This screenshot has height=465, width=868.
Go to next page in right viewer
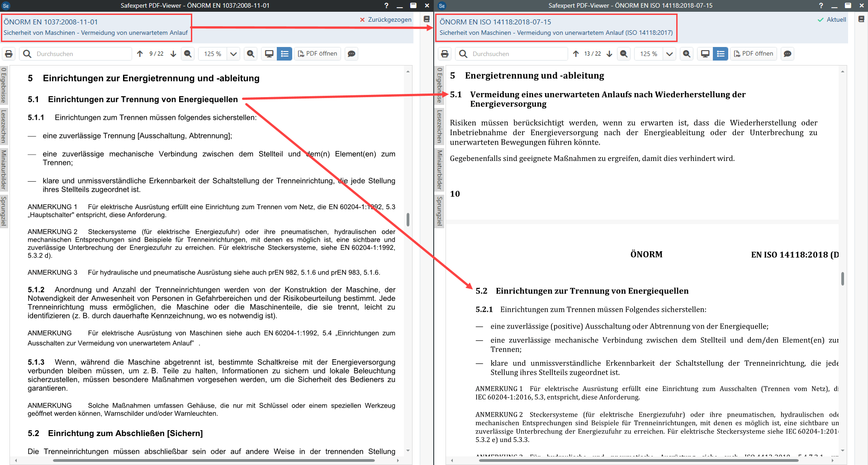(609, 54)
